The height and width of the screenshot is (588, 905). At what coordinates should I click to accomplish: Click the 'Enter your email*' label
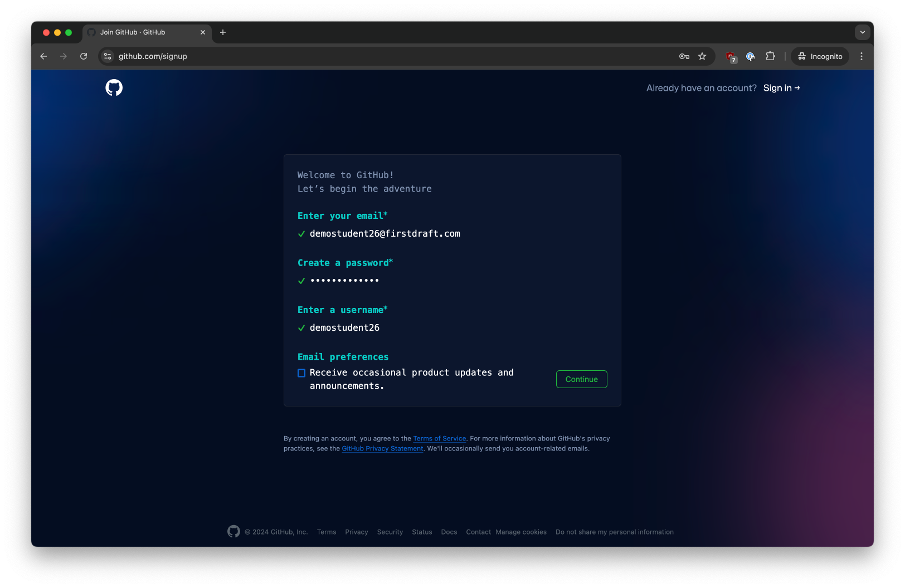point(343,215)
